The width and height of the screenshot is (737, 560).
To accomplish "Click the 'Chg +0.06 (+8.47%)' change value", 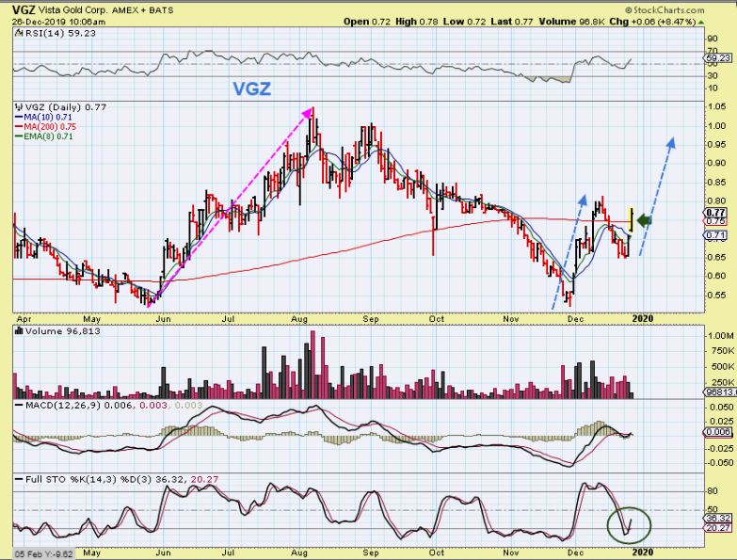I will (652, 22).
